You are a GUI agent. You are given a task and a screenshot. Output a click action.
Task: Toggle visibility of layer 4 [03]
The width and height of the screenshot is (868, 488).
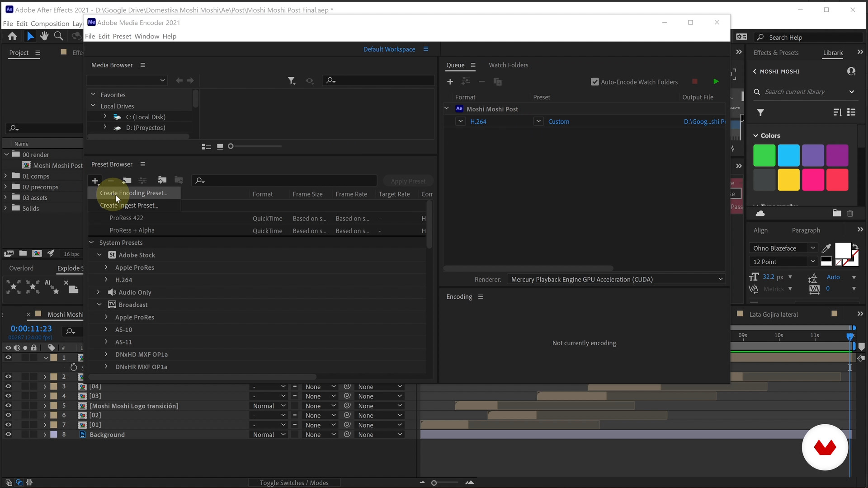(x=8, y=396)
